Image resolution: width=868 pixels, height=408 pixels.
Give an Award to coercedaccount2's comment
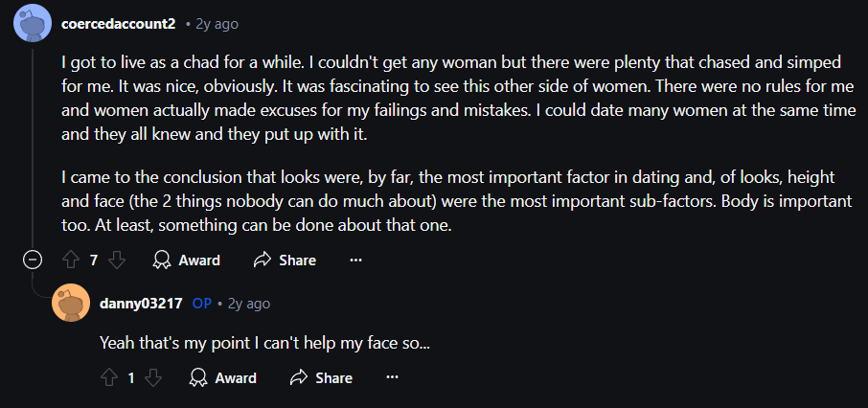[187, 260]
